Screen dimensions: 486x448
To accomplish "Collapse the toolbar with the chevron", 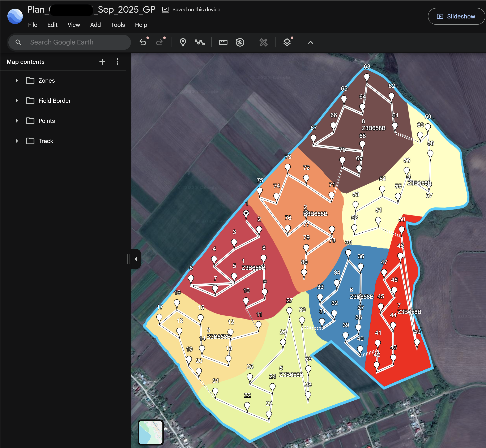I will [310, 42].
